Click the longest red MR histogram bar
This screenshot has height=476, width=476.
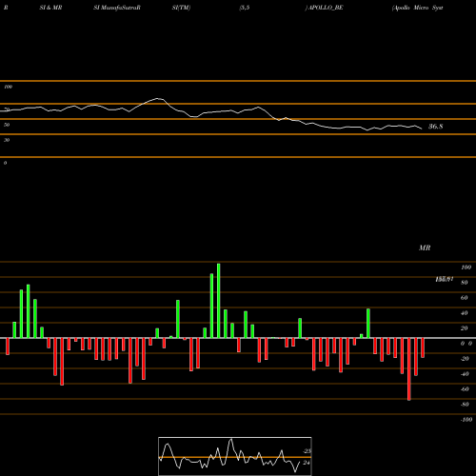409,369
